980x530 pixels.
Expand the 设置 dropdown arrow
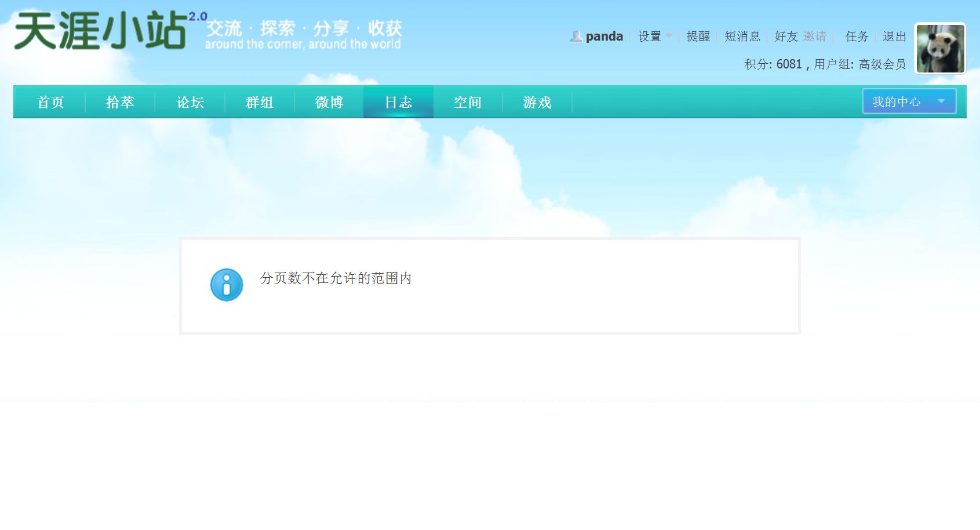[669, 36]
